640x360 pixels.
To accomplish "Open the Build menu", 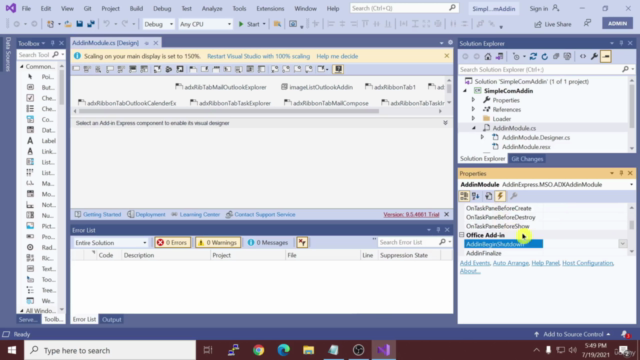I will (x=136, y=8).
